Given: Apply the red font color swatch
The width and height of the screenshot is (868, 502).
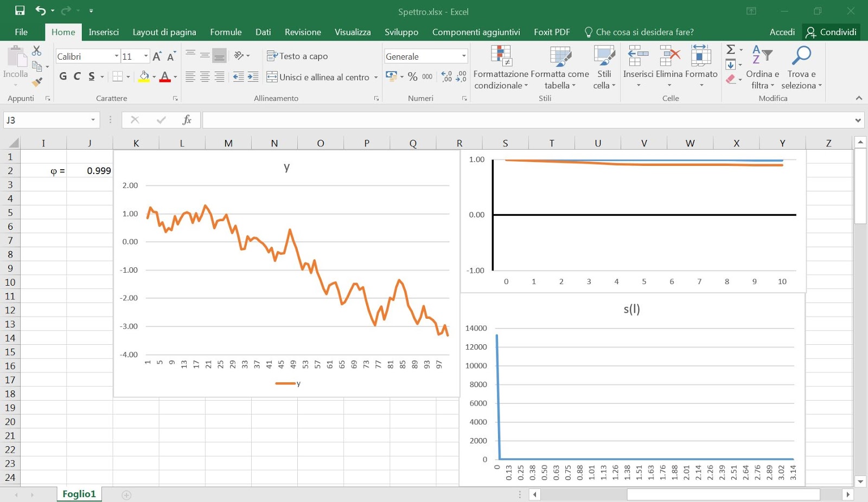Looking at the screenshot, I should pyautogui.click(x=165, y=76).
